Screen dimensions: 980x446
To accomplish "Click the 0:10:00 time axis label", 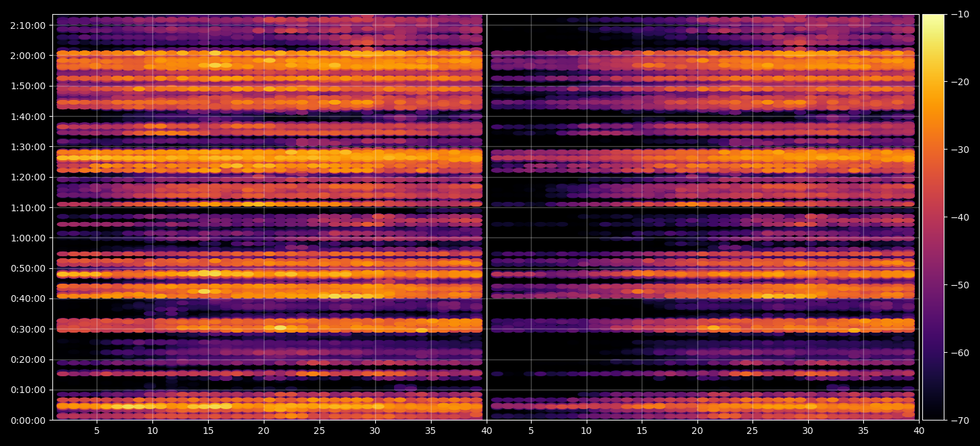I will coord(29,390).
